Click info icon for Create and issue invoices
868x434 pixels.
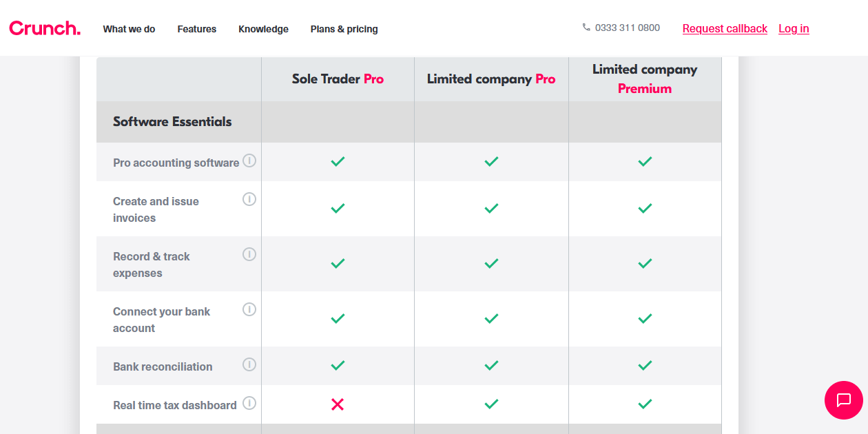point(249,199)
